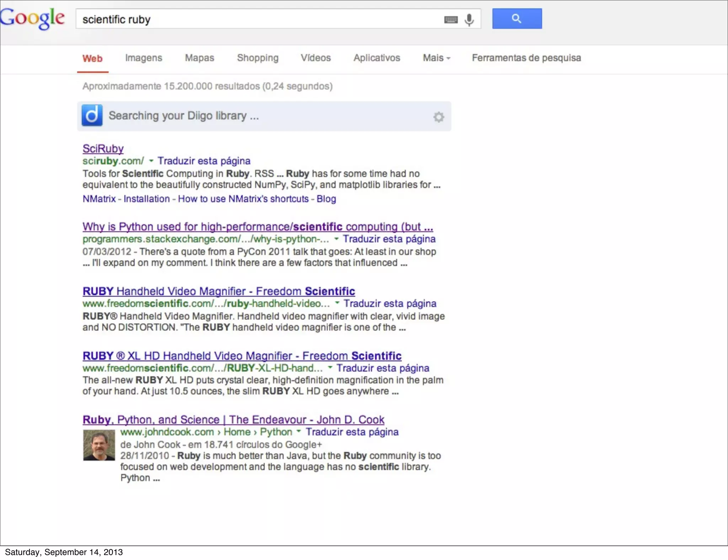Switch to the Imagens tab

pyautogui.click(x=143, y=58)
